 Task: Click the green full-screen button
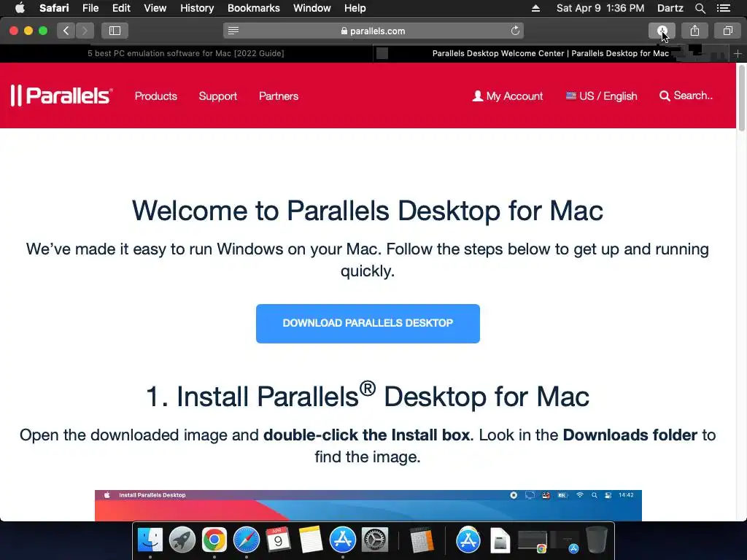43,31
